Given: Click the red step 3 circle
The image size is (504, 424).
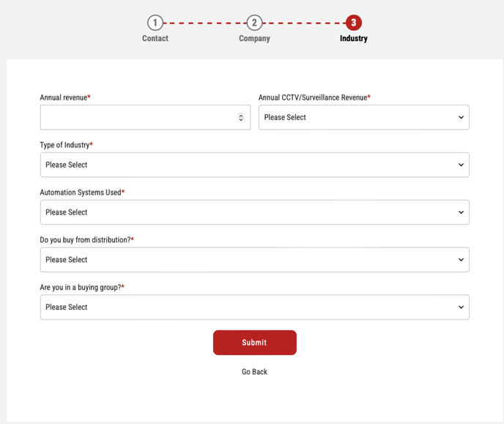Looking at the screenshot, I should pyautogui.click(x=353, y=23).
